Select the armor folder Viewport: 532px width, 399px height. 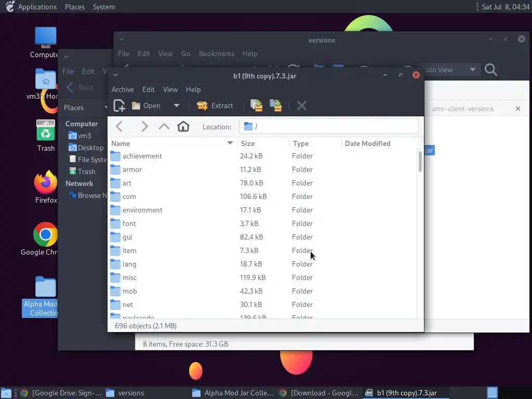tap(262, 170)
